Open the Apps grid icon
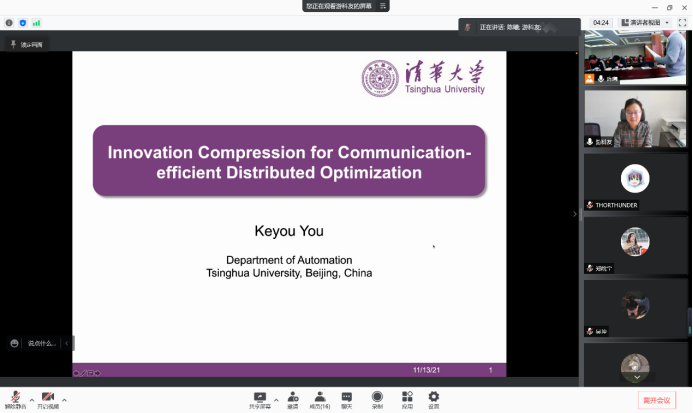The height and width of the screenshot is (413, 693). tap(407, 398)
